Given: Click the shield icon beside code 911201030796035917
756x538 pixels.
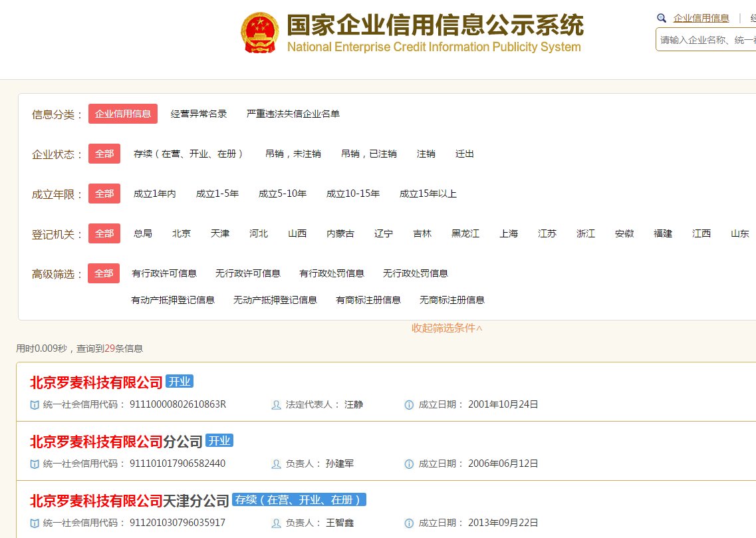Looking at the screenshot, I should (x=35, y=523).
